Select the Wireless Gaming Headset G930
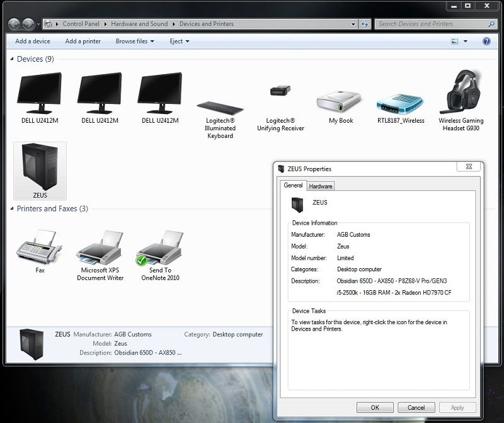 461,101
